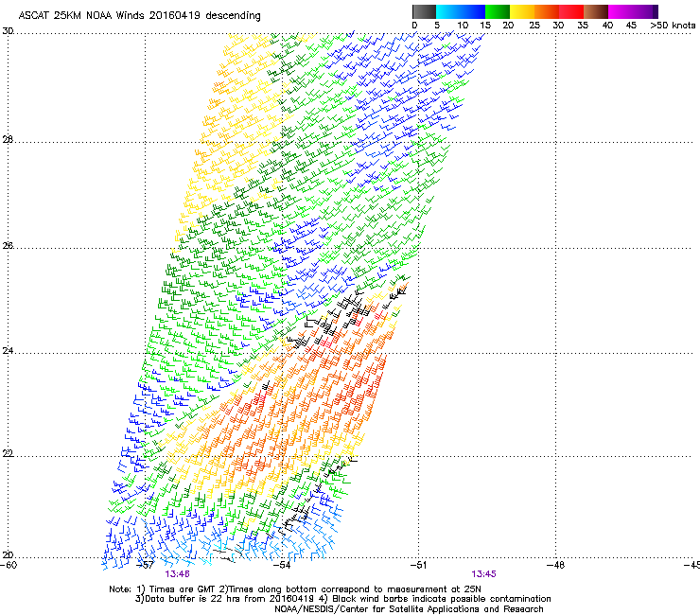Click the longitude axis label "-48"
700x615 pixels.
[556, 566]
